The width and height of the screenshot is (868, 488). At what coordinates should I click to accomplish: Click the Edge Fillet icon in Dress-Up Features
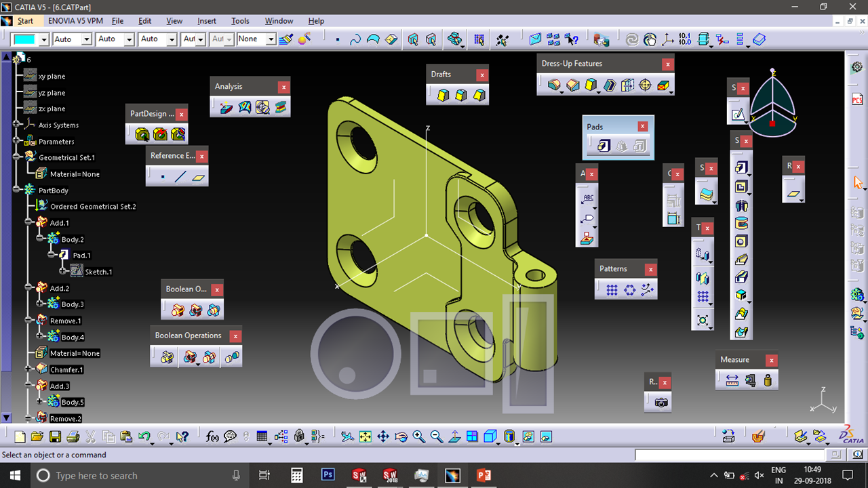pos(555,85)
